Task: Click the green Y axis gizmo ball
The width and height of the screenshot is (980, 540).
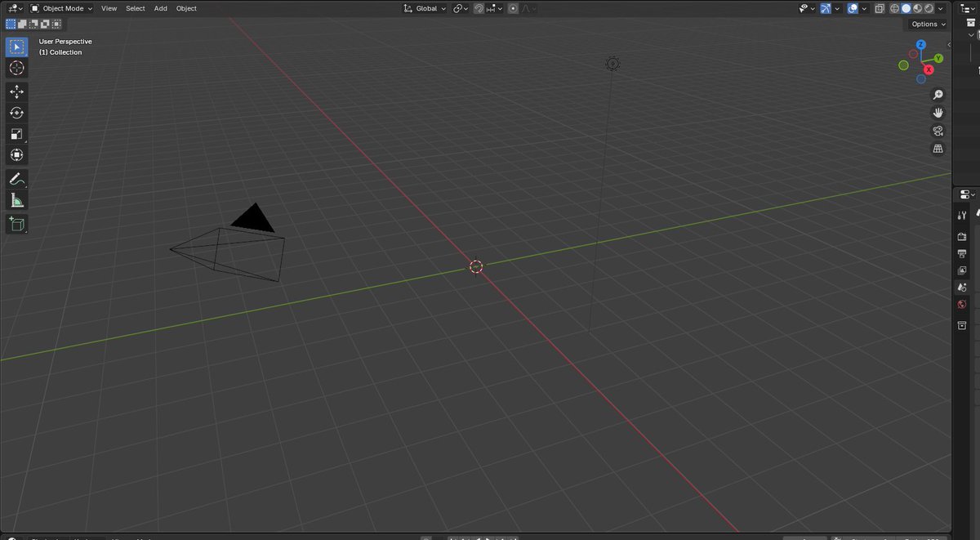Action: click(x=938, y=58)
